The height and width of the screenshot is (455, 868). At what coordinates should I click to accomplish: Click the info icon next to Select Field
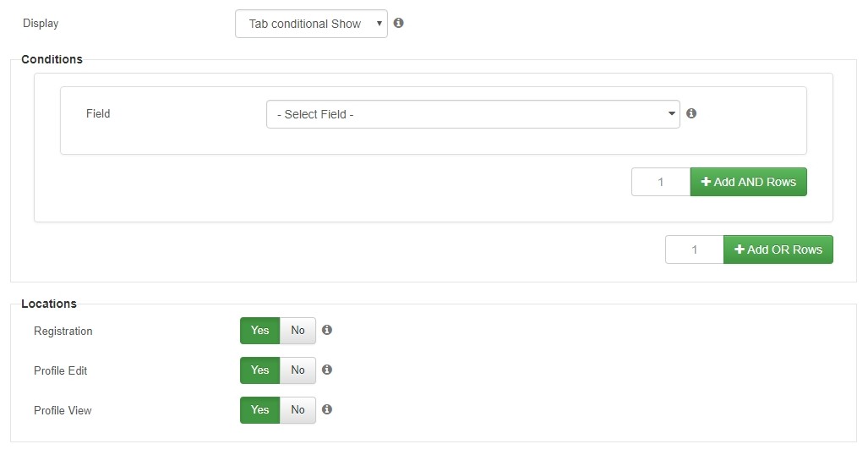click(x=691, y=113)
